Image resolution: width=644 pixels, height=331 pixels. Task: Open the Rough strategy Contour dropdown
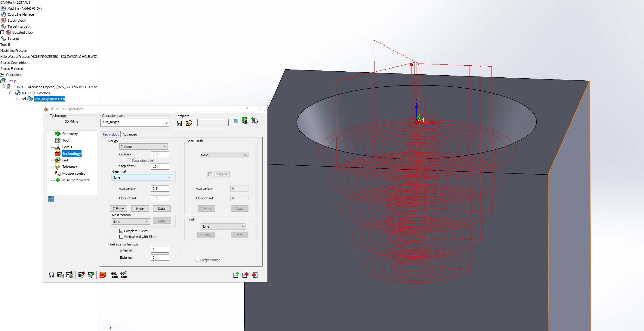tap(143, 147)
